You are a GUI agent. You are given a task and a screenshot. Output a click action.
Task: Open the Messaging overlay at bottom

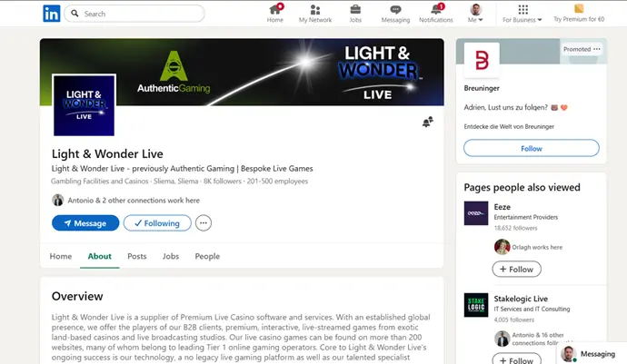[x=591, y=354]
